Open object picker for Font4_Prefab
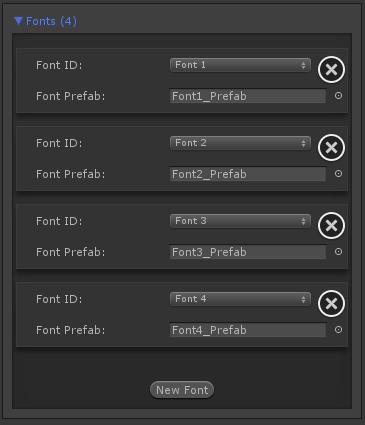 pos(338,330)
